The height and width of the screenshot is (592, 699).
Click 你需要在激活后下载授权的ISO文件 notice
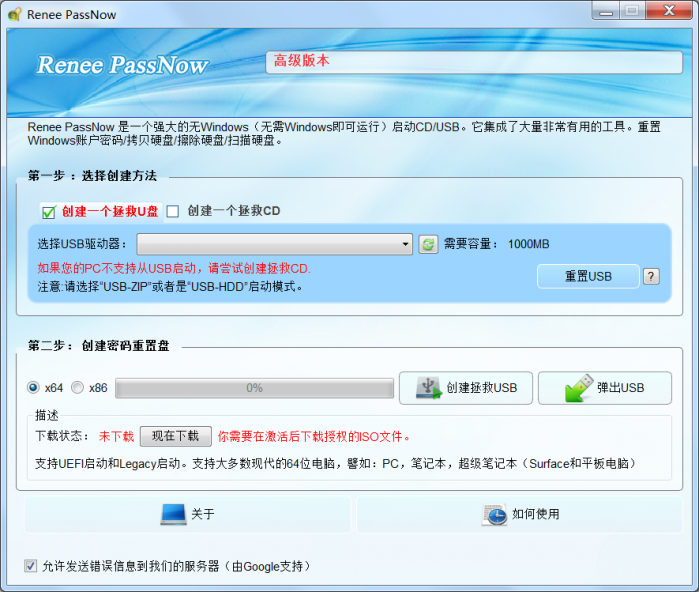click(x=314, y=436)
